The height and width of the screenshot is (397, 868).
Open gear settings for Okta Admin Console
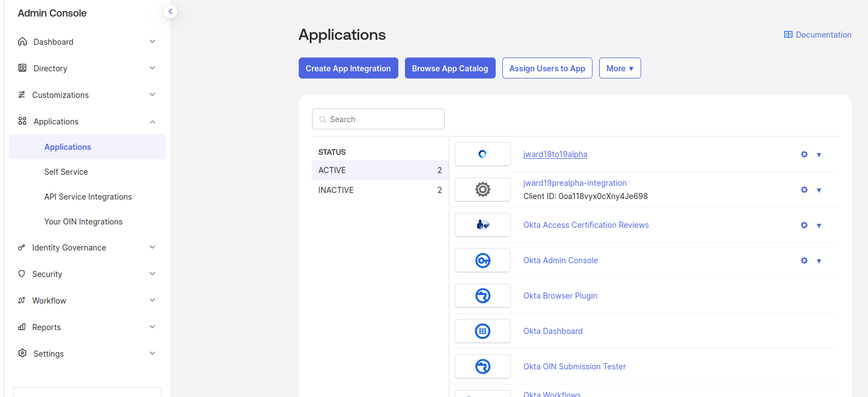804,260
